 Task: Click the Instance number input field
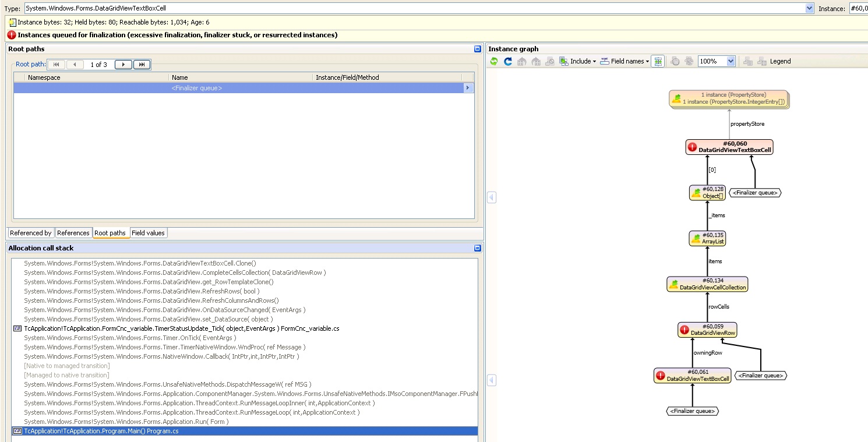click(858, 8)
